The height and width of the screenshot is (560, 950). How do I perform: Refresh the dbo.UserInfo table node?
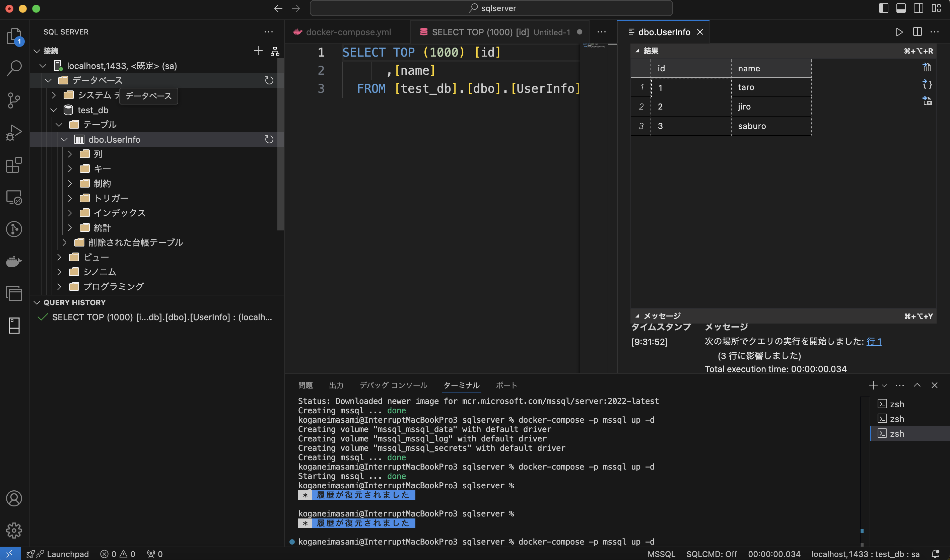point(269,140)
